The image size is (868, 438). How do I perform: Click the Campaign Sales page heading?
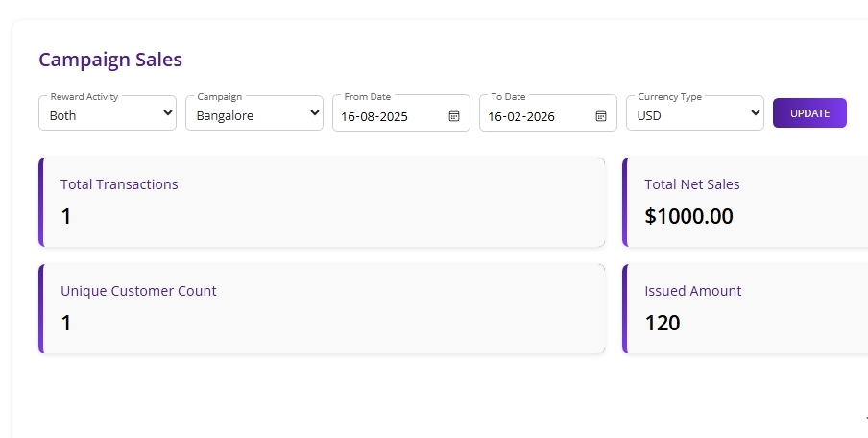pos(110,60)
